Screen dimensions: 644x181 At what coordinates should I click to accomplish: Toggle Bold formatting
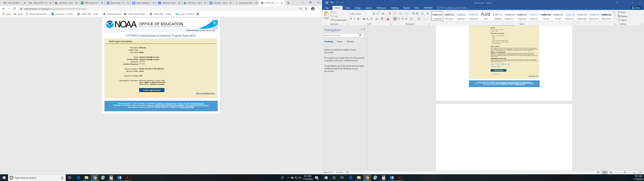click(x=351, y=19)
